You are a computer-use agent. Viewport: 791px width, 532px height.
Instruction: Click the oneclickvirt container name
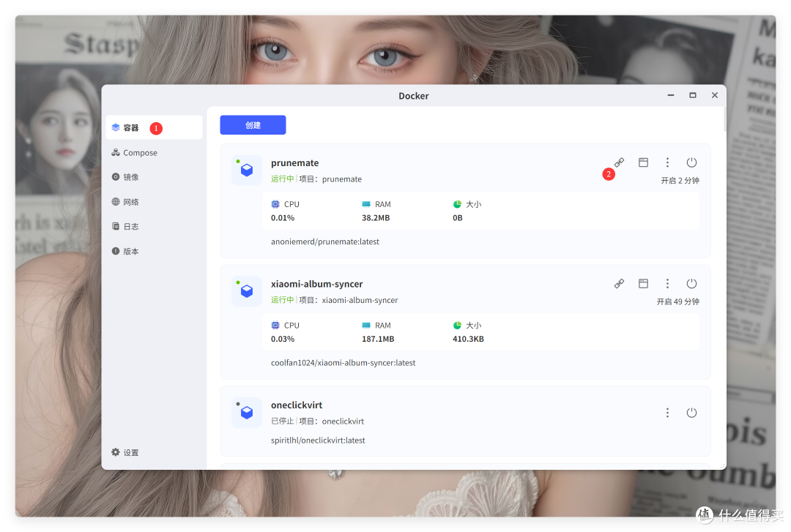[297, 405]
